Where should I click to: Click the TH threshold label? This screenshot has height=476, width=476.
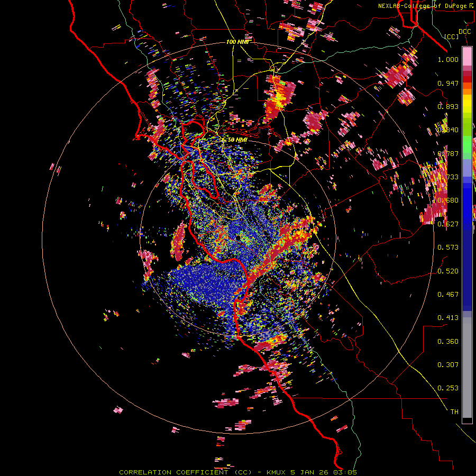[x=454, y=411]
